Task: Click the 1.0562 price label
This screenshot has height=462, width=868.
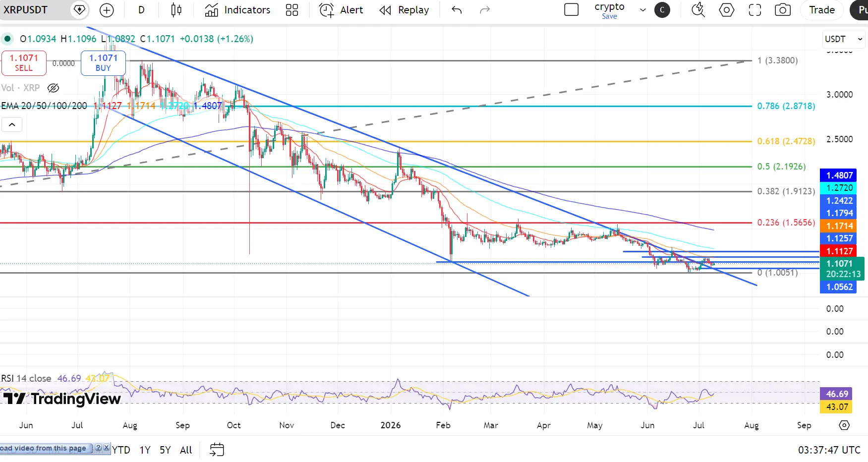Action: pyautogui.click(x=838, y=287)
